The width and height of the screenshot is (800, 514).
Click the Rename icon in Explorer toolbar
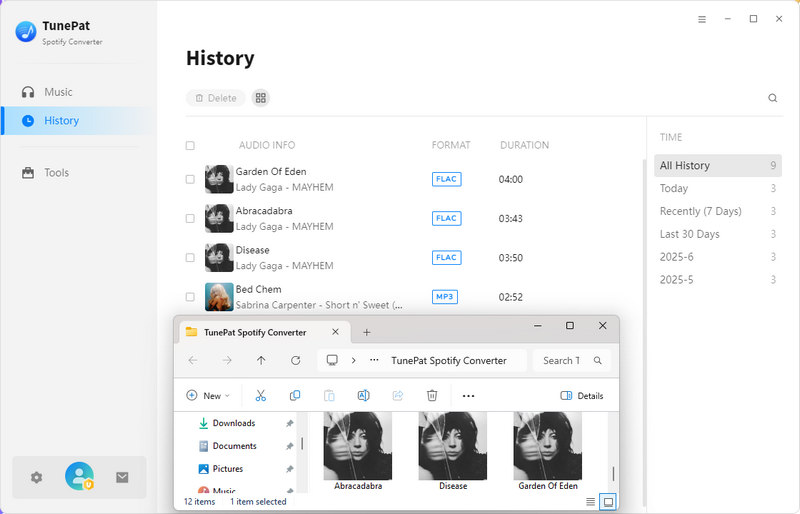(363, 396)
